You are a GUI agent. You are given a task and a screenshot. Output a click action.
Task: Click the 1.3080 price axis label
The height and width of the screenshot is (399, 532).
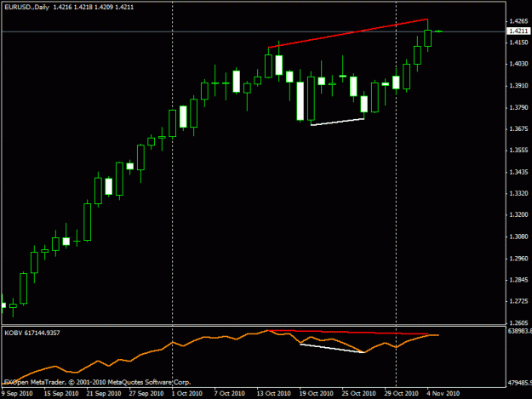[x=518, y=237]
